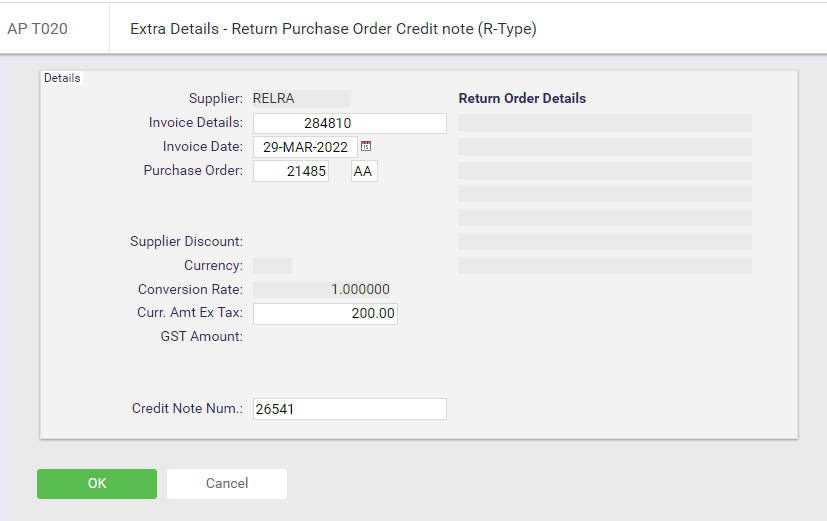The image size is (827, 521).
Task: Click the empty Currency field
Action: point(272,265)
